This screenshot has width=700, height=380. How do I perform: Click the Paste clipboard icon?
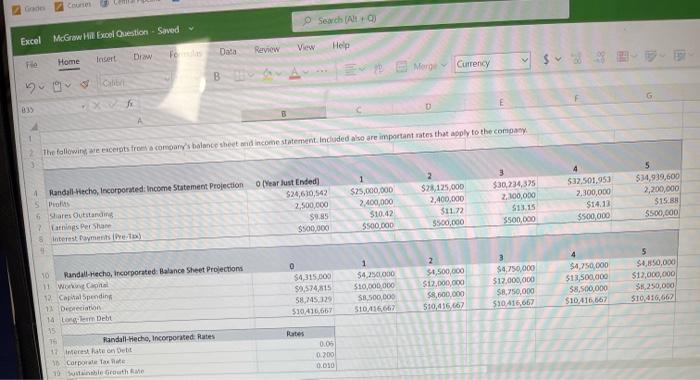coord(57,86)
